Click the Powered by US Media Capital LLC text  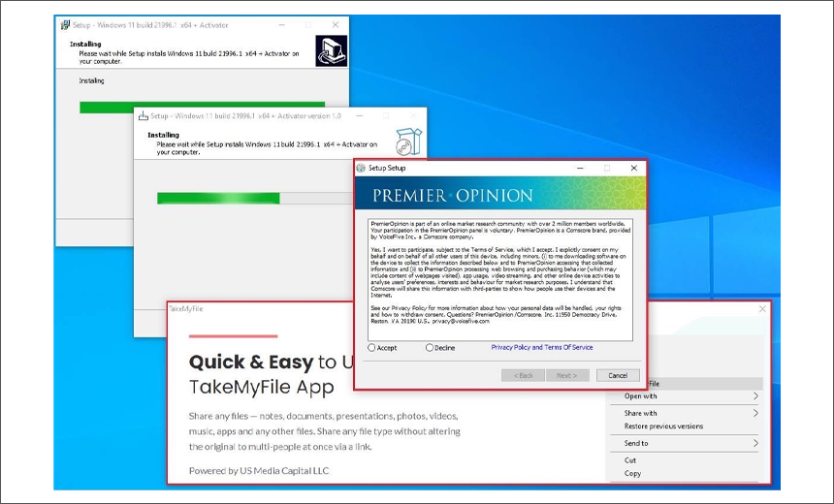coord(259,470)
